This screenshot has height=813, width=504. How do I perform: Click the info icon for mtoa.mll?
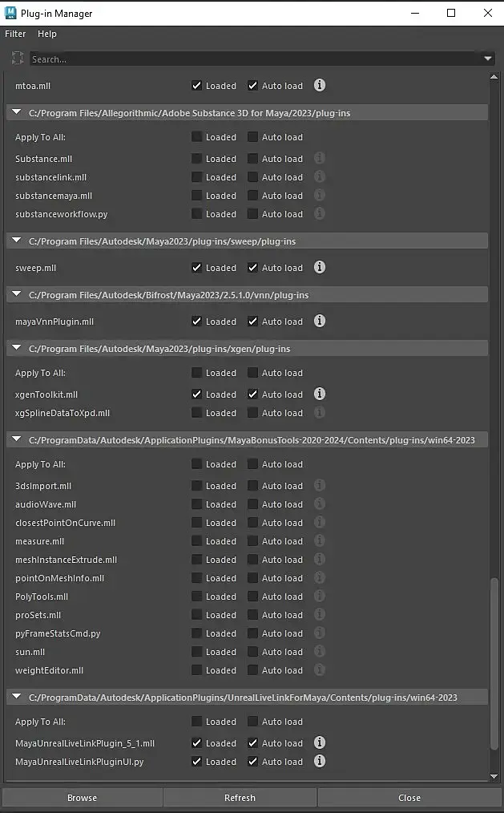point(319,85)
